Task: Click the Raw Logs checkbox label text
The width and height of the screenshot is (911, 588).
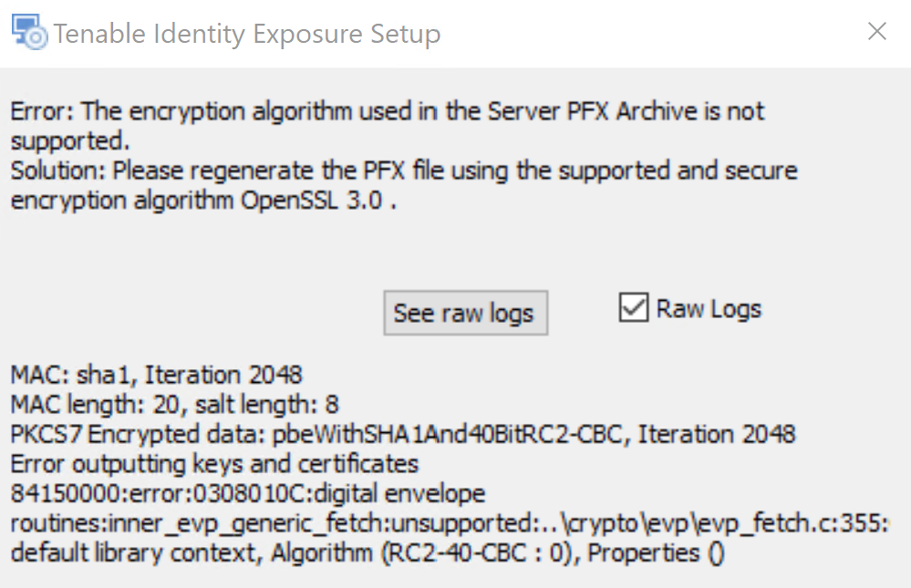Action: [x=709, y=308]
